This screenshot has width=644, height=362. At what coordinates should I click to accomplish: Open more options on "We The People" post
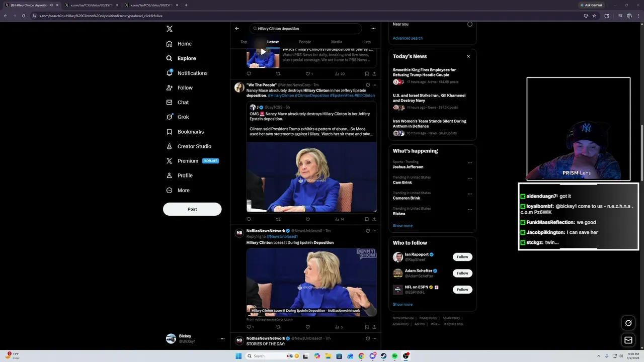click(x=374, y=85)
